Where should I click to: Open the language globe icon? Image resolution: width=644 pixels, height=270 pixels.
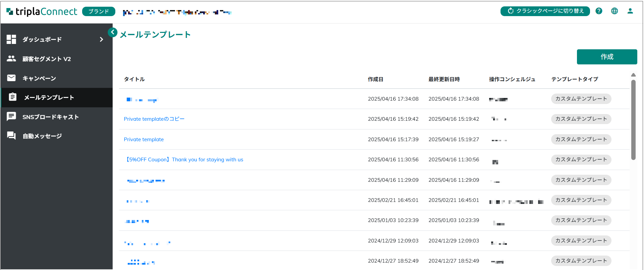(614, 11)
